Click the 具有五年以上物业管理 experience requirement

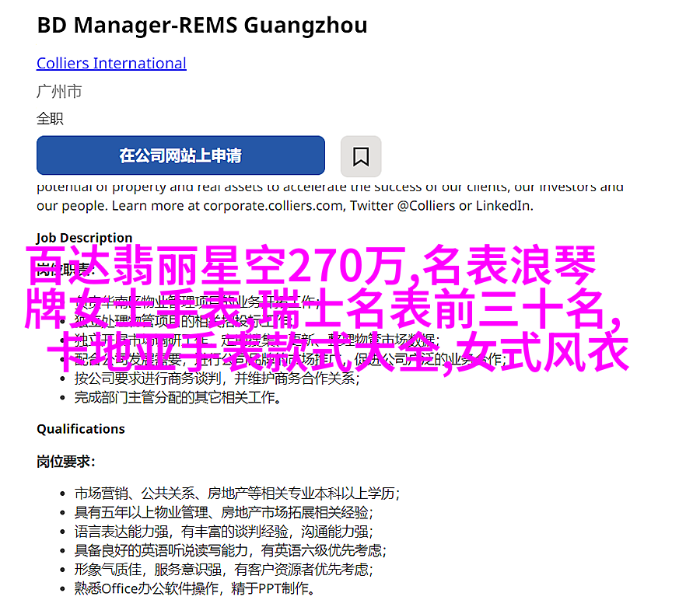point(223,512)
